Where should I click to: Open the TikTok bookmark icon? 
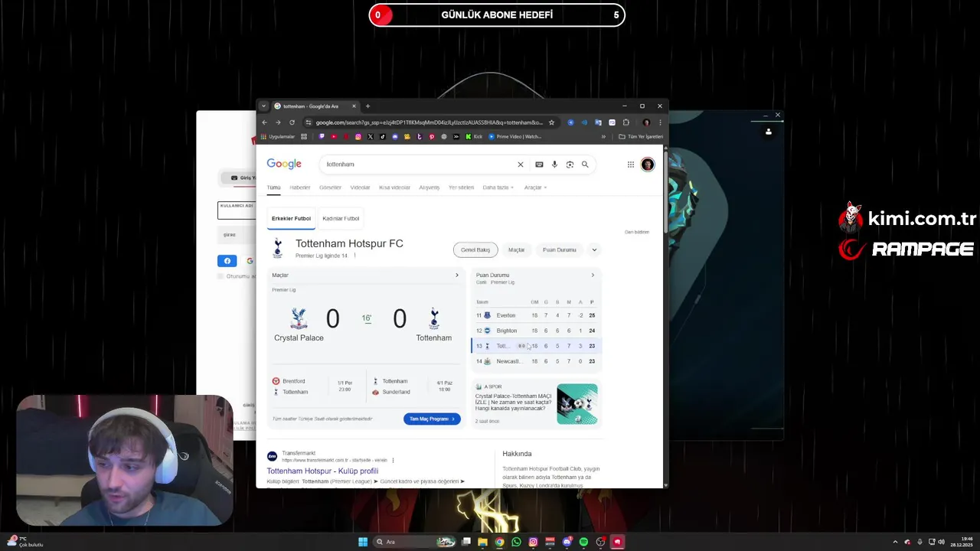(x=382, y=137)
